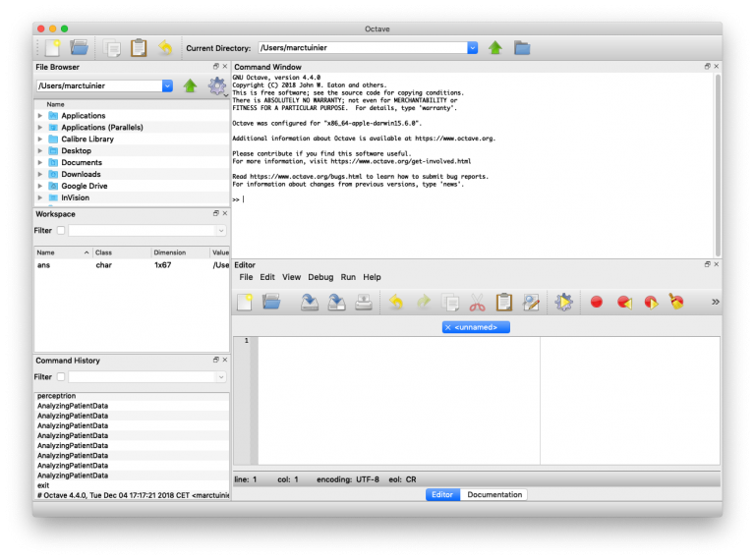Click the Copy icon in main toolbar
Image resolution: width=755 pixels, height=560 pixels.
(x=112, y=48)
